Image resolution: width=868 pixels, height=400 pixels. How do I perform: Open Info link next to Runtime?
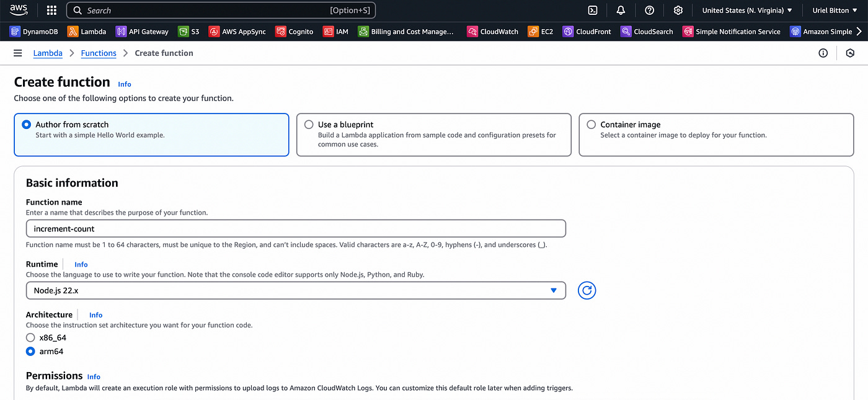pos(81,264)
